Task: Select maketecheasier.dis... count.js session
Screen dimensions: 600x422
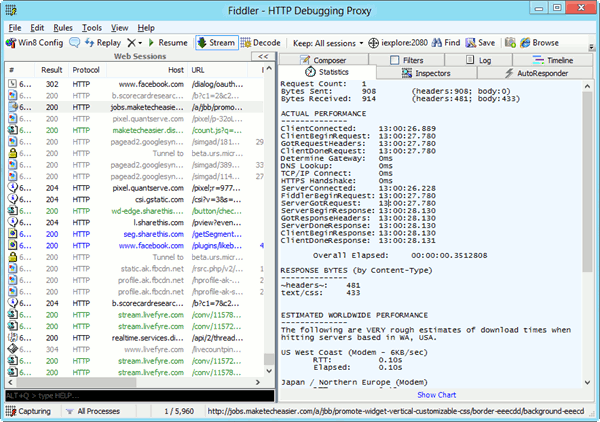Action: [x=135, y=130]
